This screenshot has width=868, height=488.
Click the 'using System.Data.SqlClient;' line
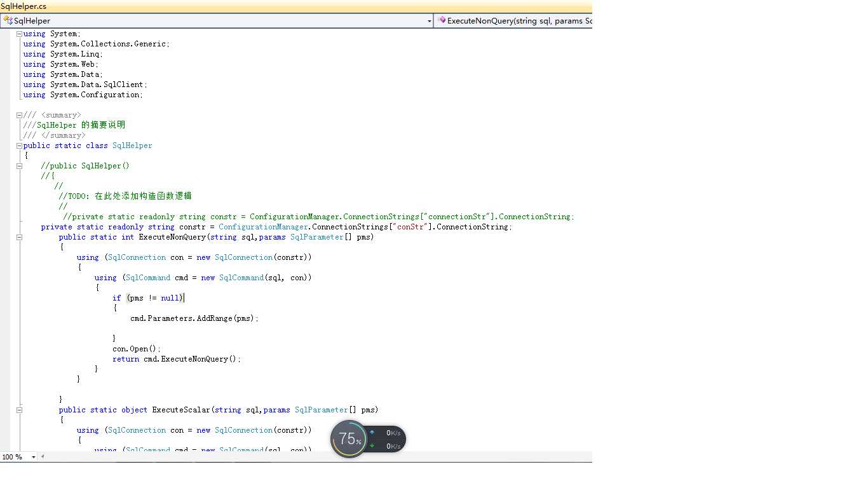[85, 85]
